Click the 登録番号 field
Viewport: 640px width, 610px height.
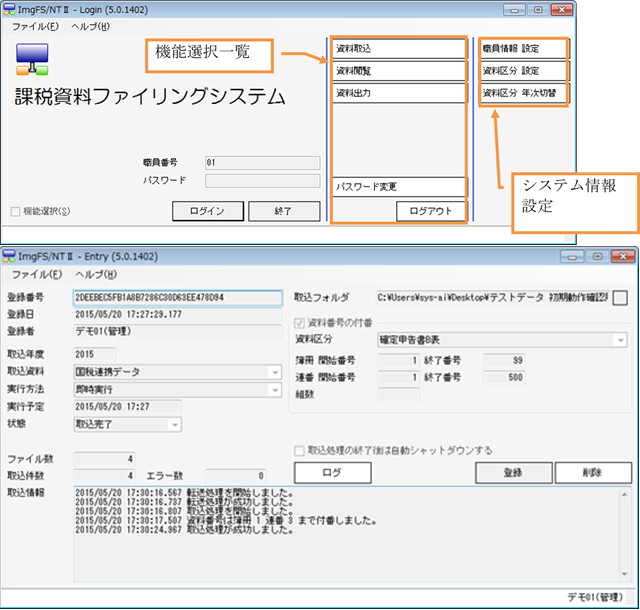[x=178, y=298]
